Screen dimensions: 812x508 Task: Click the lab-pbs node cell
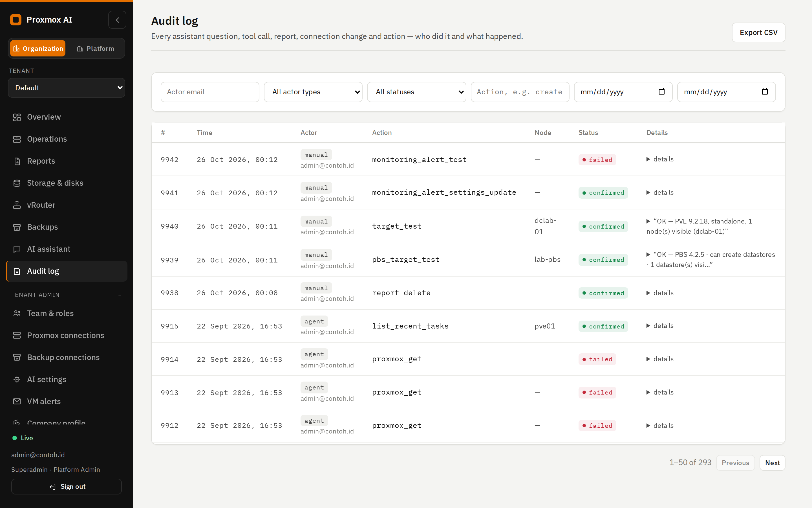pos(547,259)
